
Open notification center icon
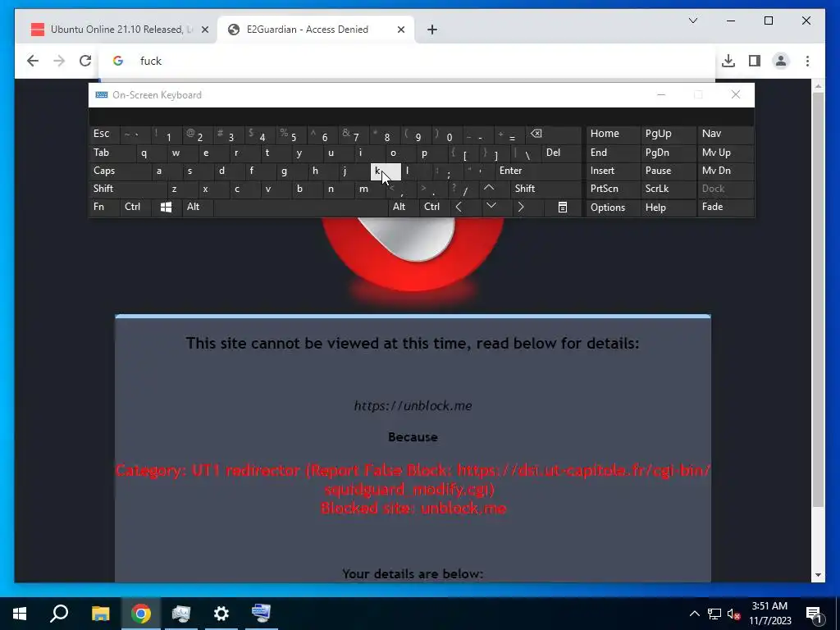click(814, 614)
